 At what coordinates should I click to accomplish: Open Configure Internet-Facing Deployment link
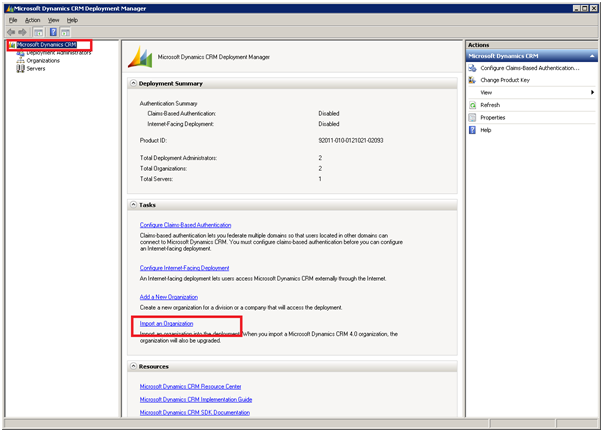pyautogui.click(x=184, y=268)
